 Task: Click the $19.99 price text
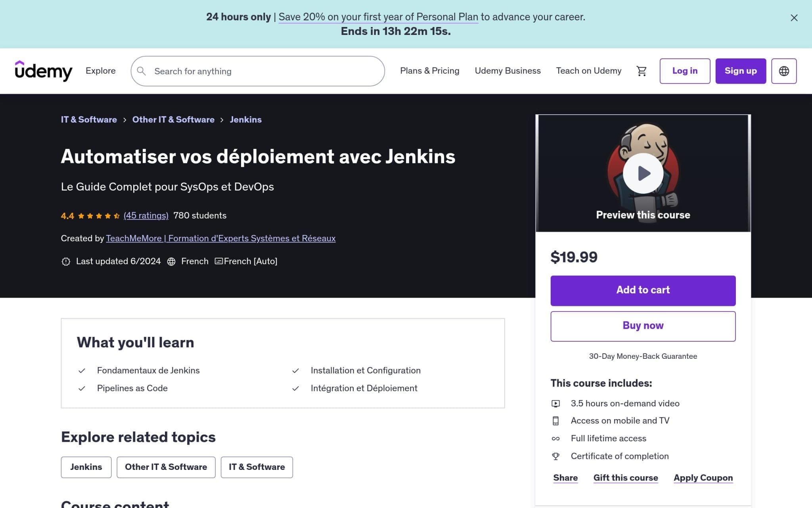574,257
